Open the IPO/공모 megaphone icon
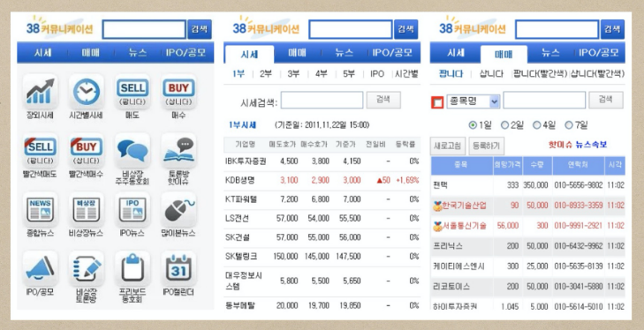 pyautogui.click(x=41, y=268)
